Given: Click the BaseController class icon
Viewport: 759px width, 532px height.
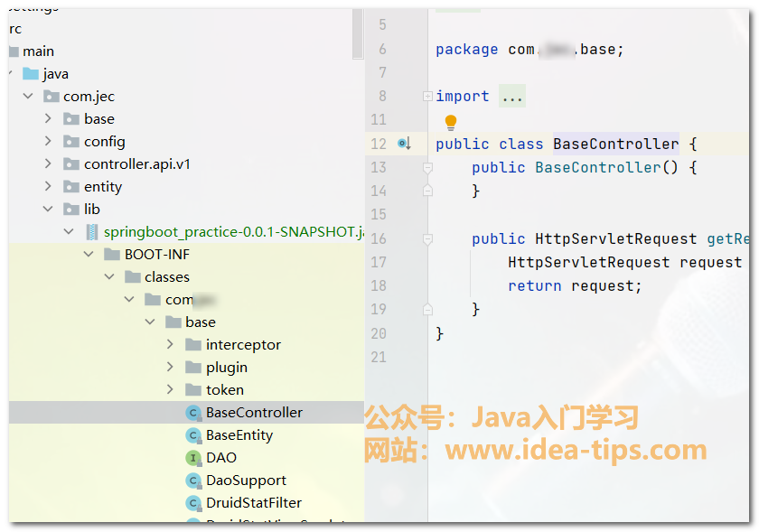Looking at the screenshot, I should pos(193,413).
